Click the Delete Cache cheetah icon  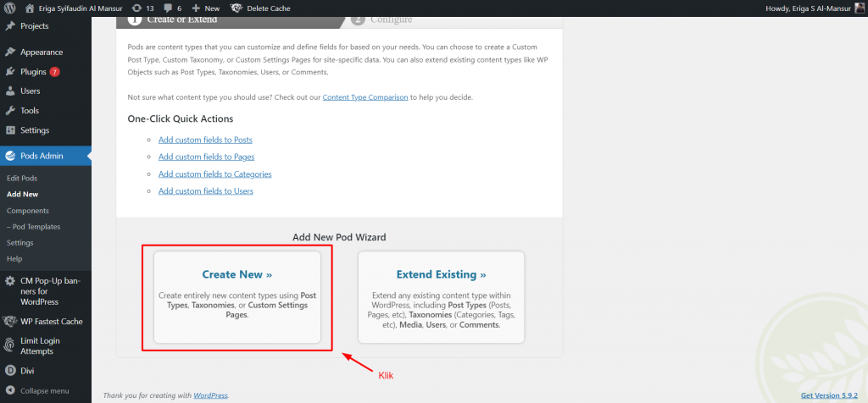coord(236,8)
